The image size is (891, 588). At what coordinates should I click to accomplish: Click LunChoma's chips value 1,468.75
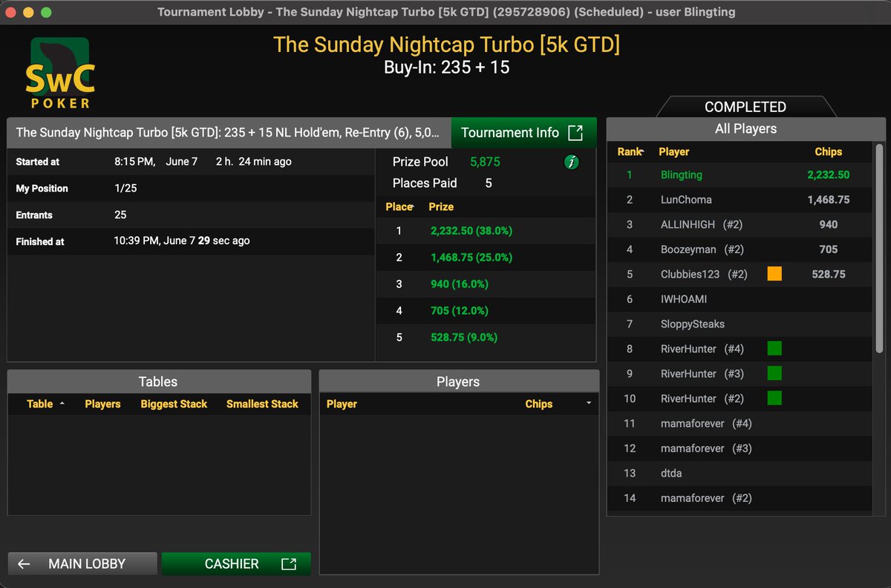click(x=829, y=200)
